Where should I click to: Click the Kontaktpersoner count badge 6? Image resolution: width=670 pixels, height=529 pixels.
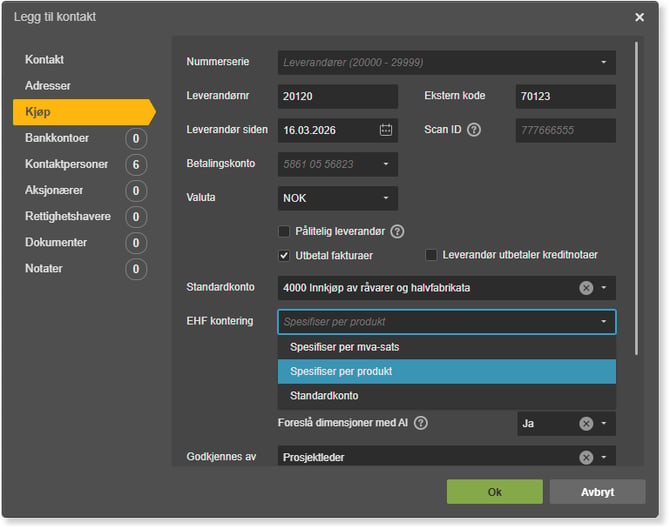136,165
